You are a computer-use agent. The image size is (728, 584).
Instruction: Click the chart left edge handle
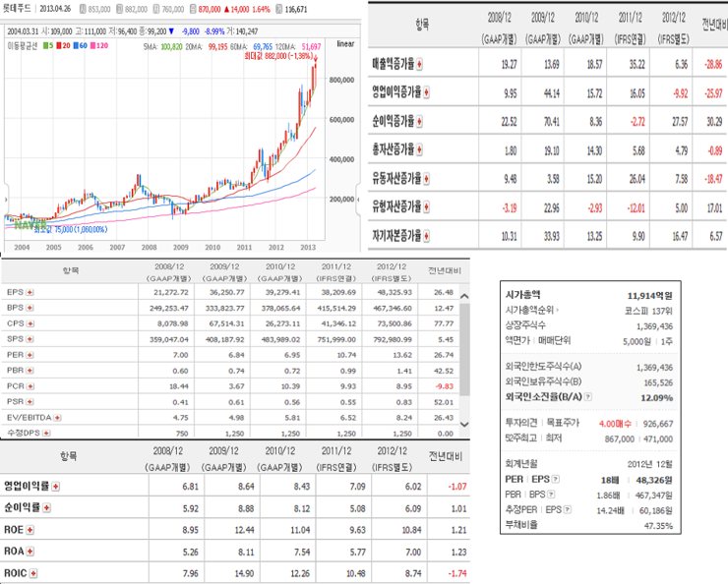(x=6, y=200)
